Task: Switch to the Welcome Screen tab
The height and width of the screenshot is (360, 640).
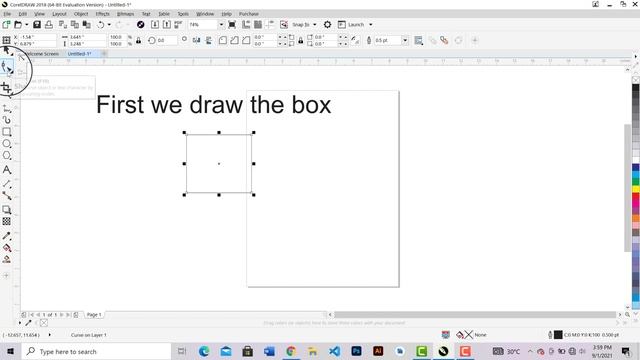Action: pyautogui.click(x=42, y=54)
